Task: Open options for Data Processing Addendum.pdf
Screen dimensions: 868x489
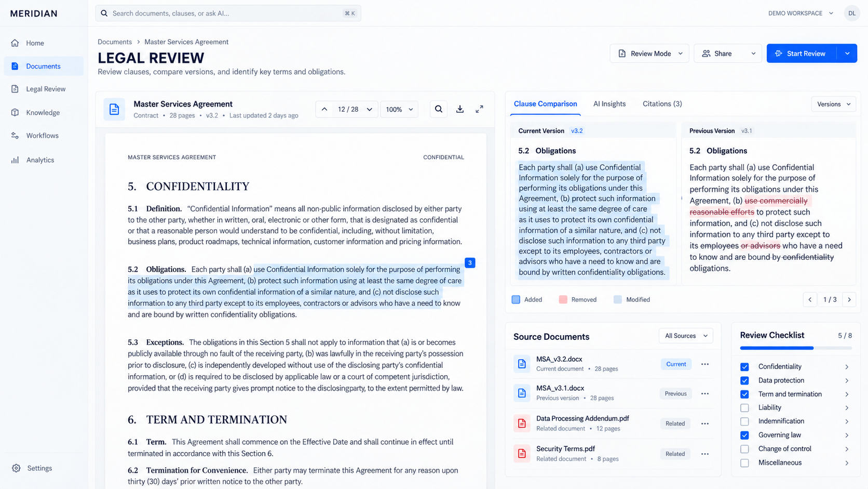Action: (704, 424)
